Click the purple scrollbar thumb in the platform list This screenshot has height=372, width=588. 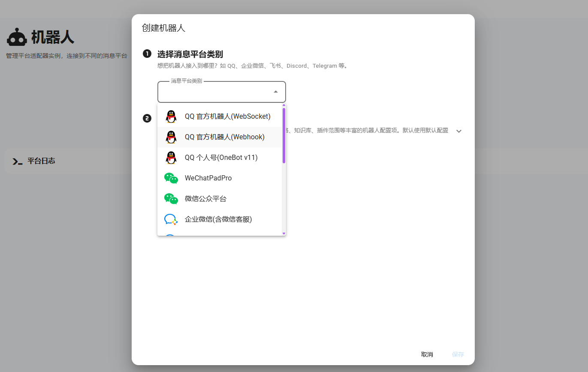click(x=284, y=135)
